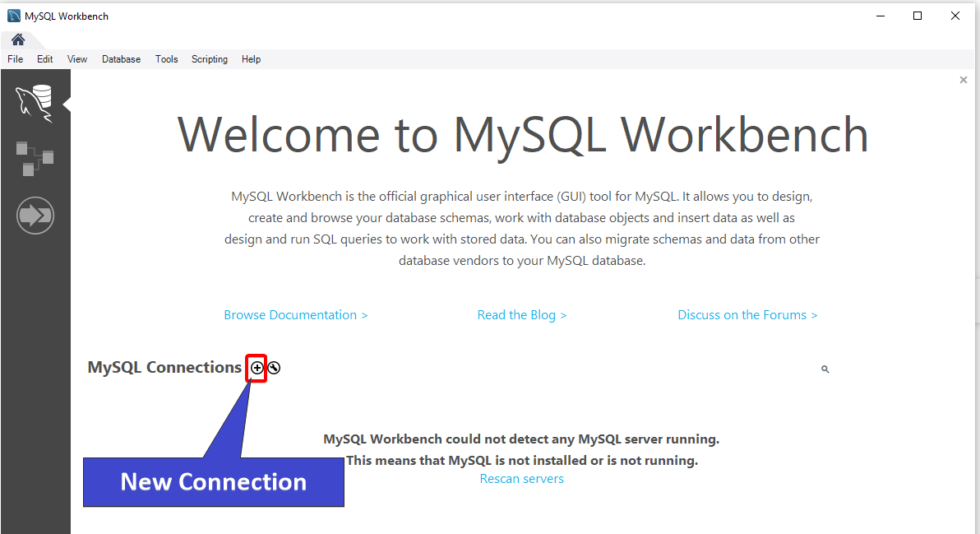
Task: Open the Help menu
Action: [252, 58]
